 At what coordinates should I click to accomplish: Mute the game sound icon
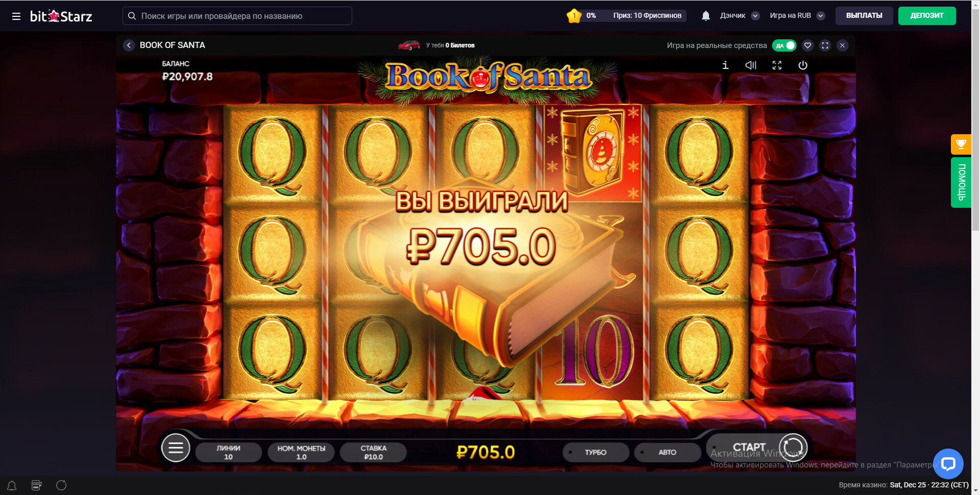pos(751,65)
